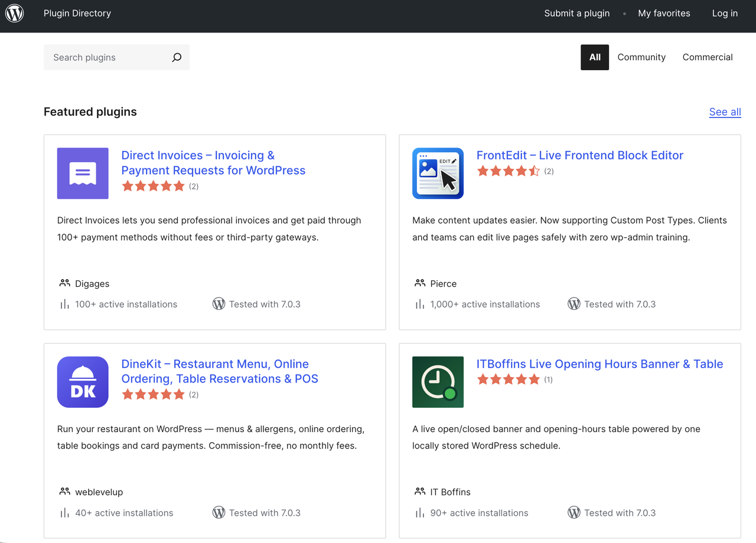Click '1,000+ active installations' text
This screenshot has width=756, height=543.
[x=485, y=305]
